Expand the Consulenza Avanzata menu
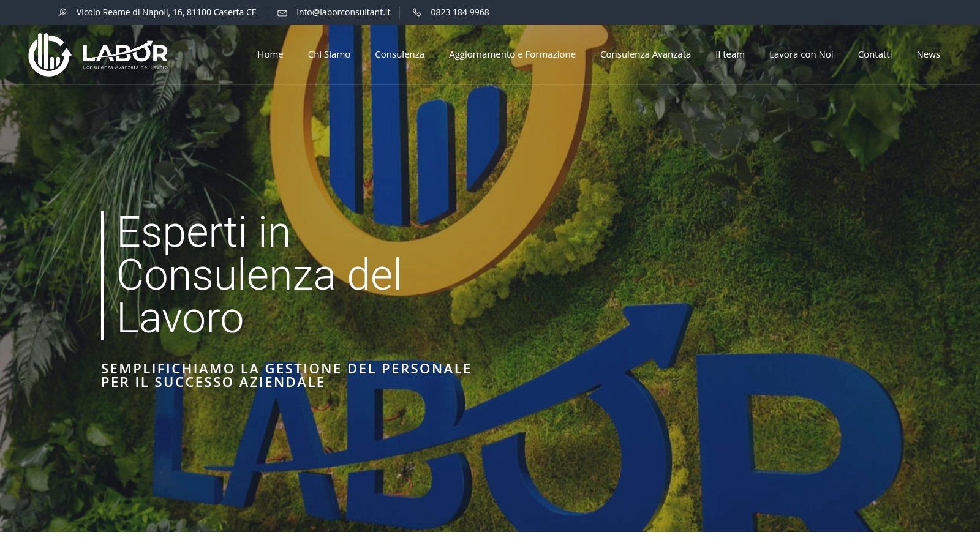The width and height of the screenshot is (980, 551). pos(646,54)
